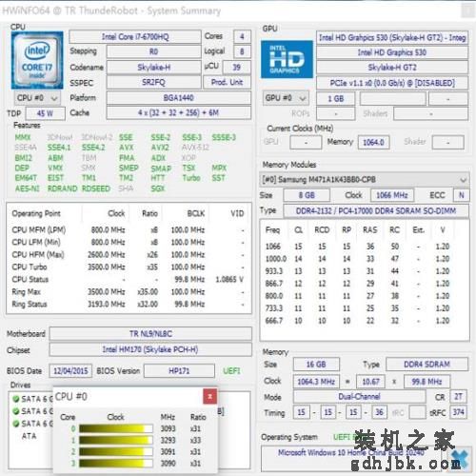Click the BIOS Date 12/04/2015 field

click(70, 371)
